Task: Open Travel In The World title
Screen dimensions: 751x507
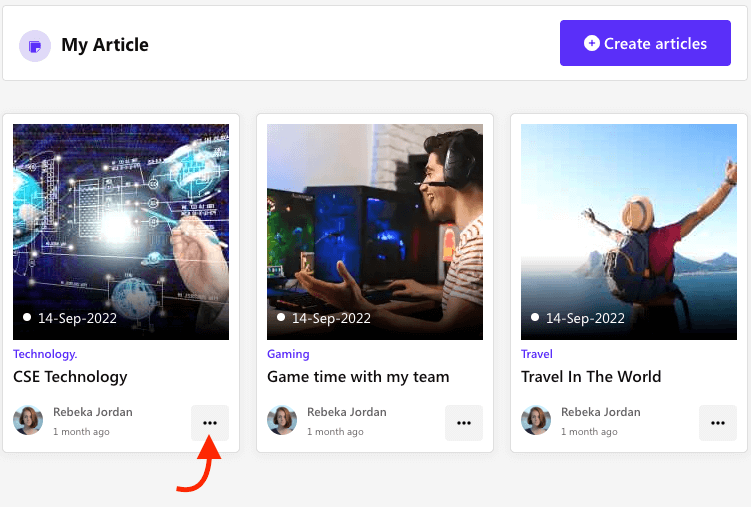Action: [x=591, y=377]
